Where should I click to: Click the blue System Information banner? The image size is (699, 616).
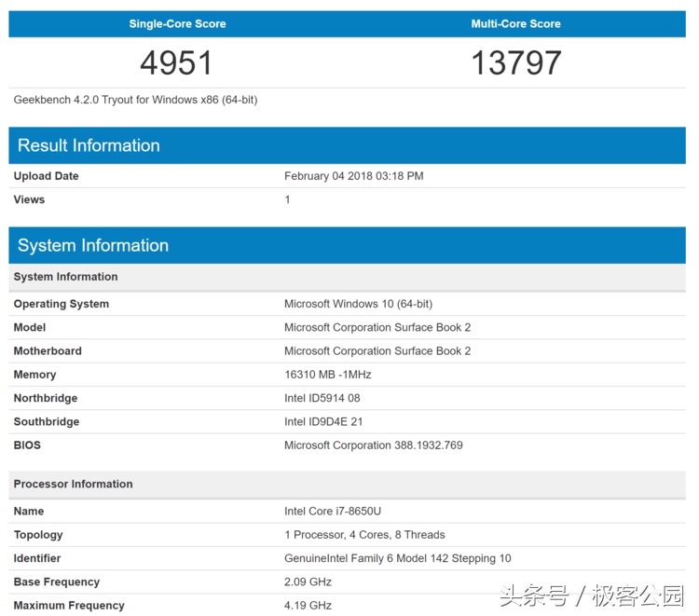(x=348, y=245)
